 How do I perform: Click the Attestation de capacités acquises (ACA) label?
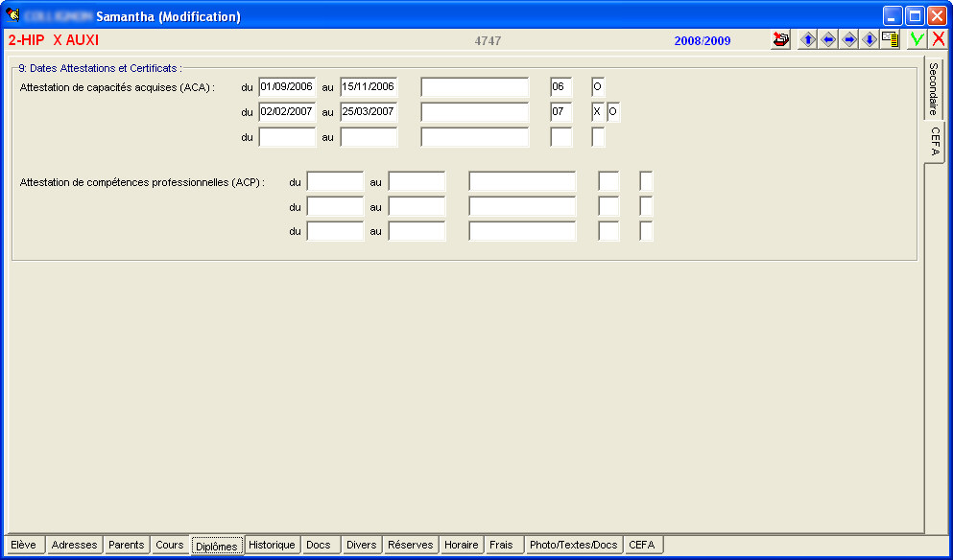[x=117, y=87]
